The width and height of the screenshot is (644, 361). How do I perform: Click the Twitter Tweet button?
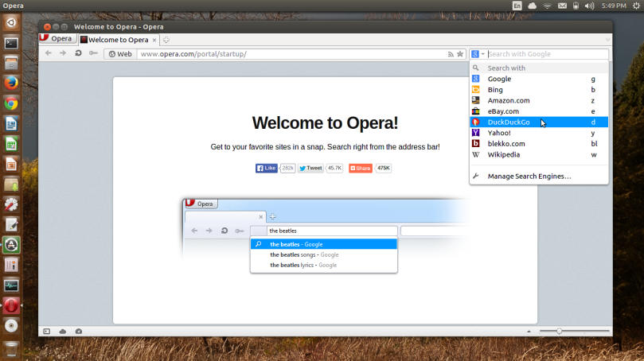click(x=311, y=169)
